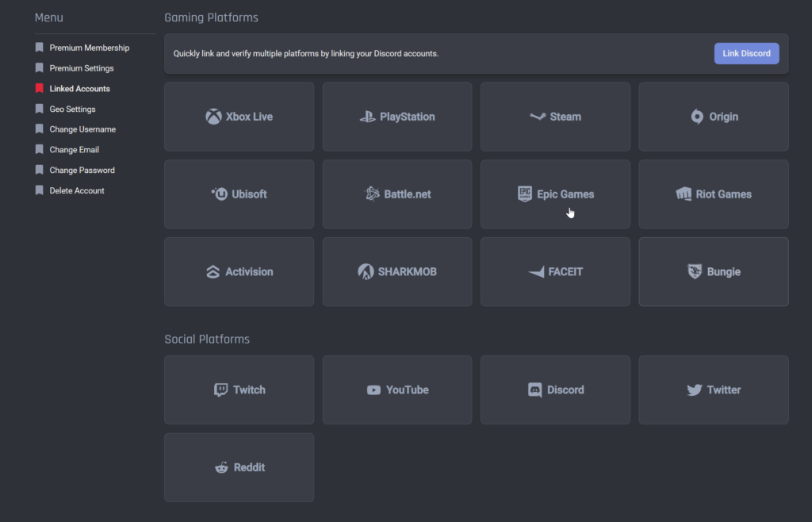Link a PlayStation account card

397,117
